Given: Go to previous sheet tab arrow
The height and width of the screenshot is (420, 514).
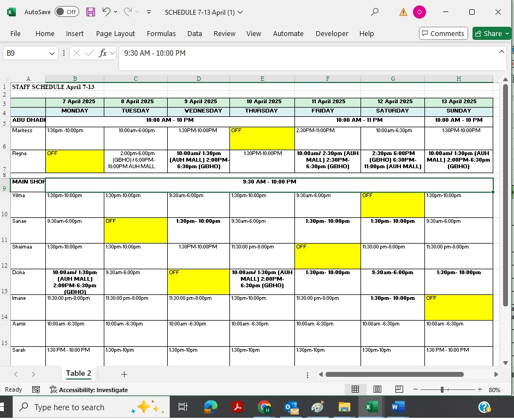Looking at the screenshot, I should click(16, 374).
